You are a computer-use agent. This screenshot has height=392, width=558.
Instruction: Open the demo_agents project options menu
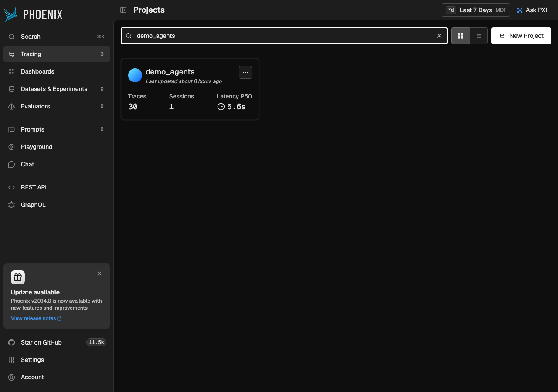point(245,72)
